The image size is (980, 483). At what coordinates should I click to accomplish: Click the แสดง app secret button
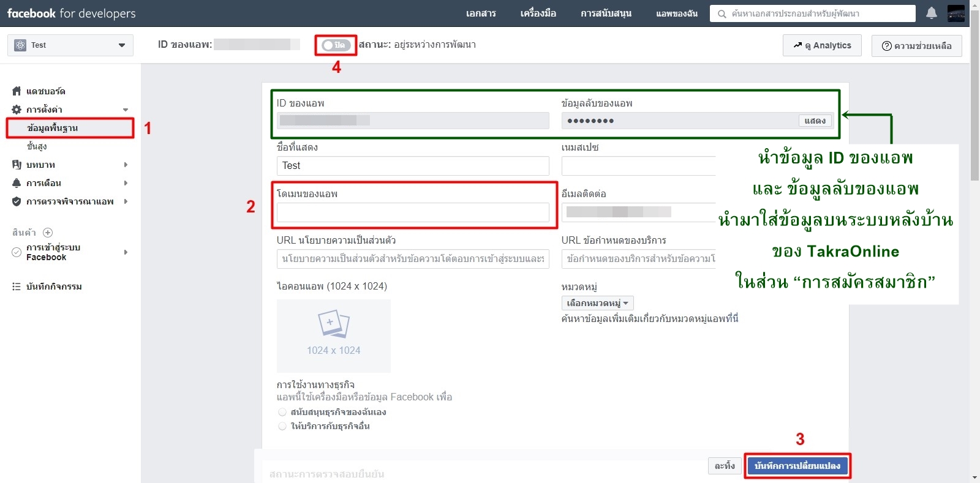(x=815, y=121)
